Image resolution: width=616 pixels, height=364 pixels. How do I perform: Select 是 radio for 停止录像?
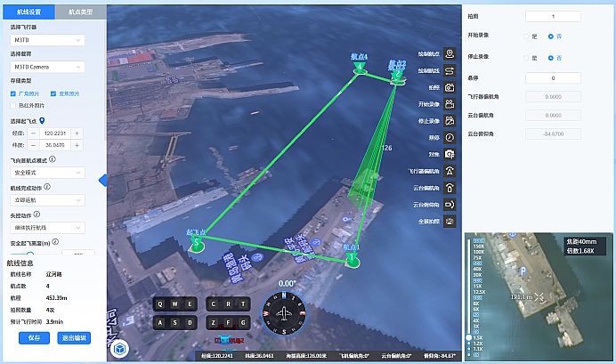click(526, 58)
